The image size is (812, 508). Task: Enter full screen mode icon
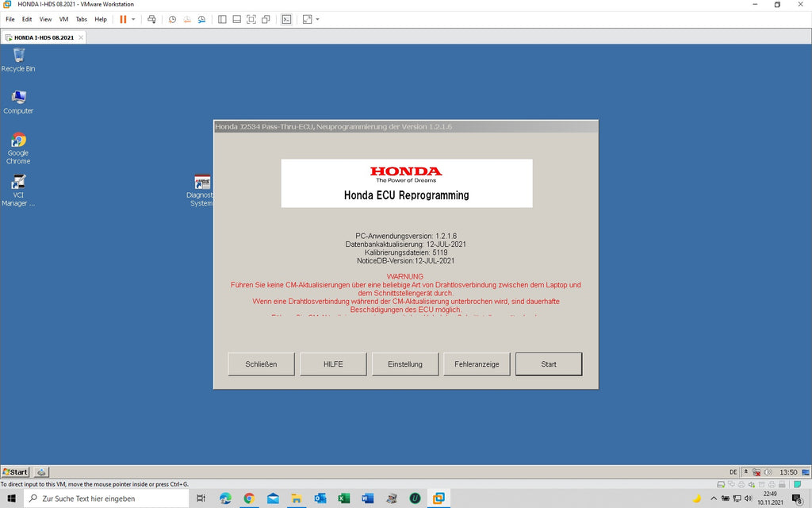251,19
